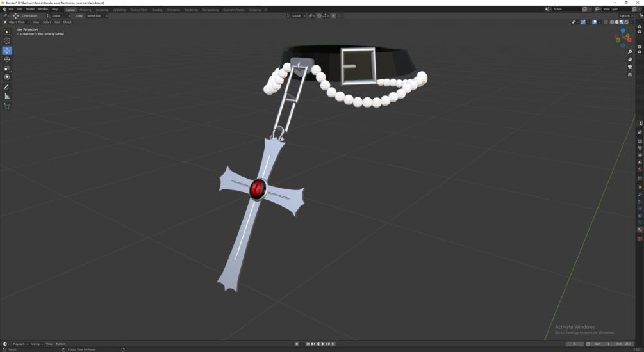Image resolution: width=644 pixels, height=352 pixels.
Task: Switch to rendered viewport shading
Action: pos(626,22)
